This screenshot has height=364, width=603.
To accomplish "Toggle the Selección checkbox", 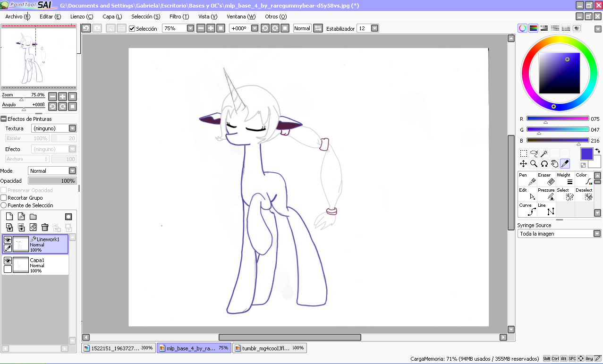I will [x=132, y=28].
